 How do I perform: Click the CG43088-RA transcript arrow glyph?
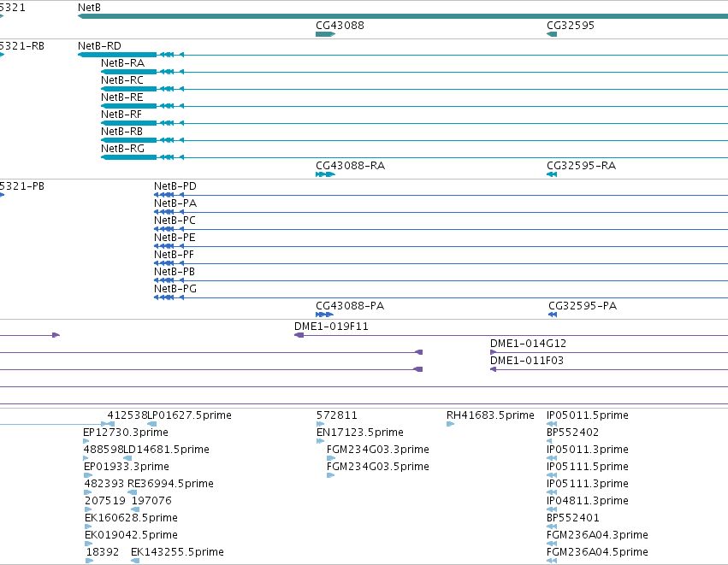click(325, 174)
